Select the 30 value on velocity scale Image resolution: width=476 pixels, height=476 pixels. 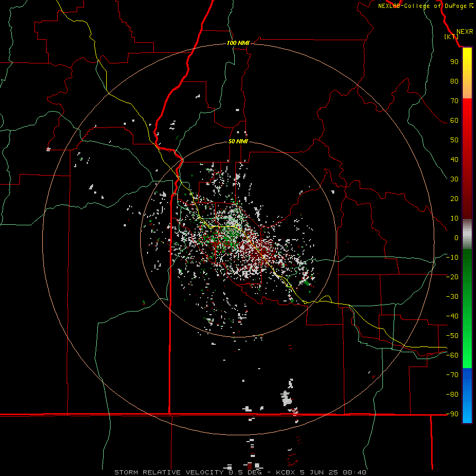[x=454, y=179]
